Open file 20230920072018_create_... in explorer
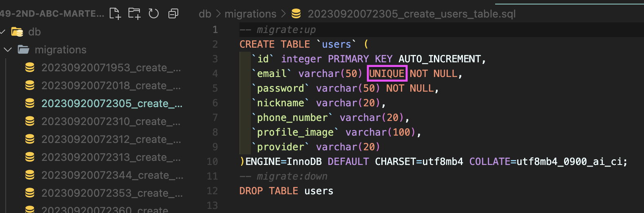The width and height of the screenshot is (644, 213). 111,86
